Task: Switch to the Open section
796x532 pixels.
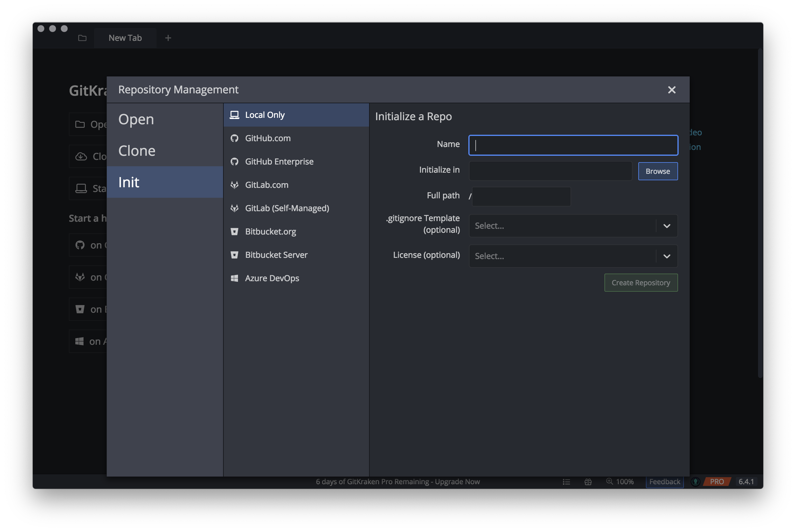Action: click(x=136, y=119)
